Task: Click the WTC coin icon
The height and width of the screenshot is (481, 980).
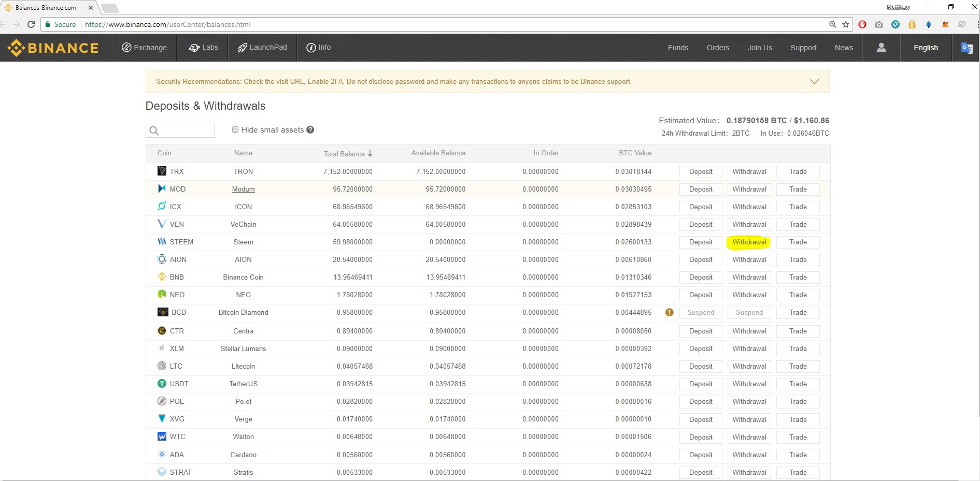Action: click(162, 436)
